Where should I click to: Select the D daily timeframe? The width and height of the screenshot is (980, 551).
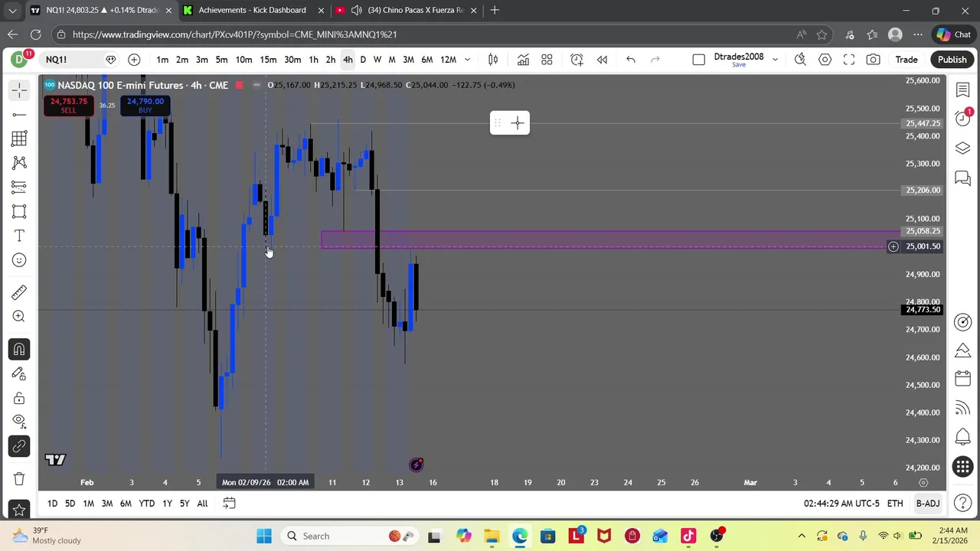coord(363,60)
